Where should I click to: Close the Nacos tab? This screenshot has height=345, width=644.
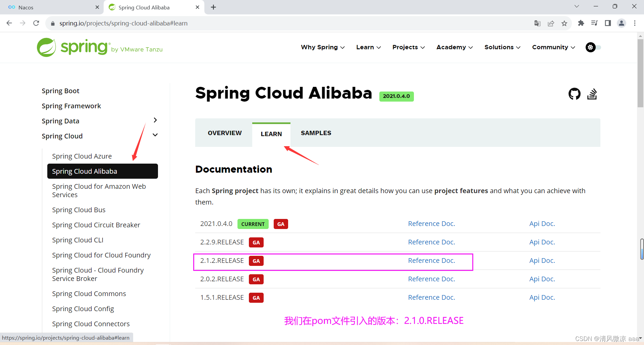point(97,7)
